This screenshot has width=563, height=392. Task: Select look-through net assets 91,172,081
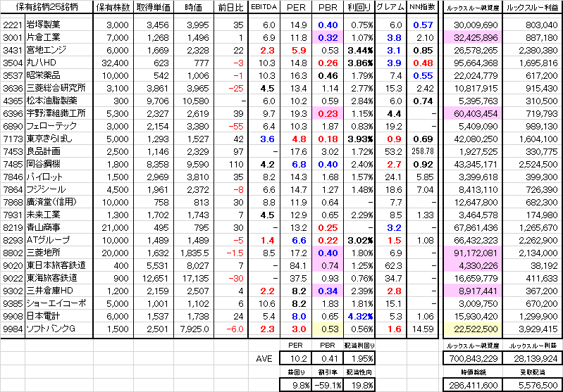473,253
